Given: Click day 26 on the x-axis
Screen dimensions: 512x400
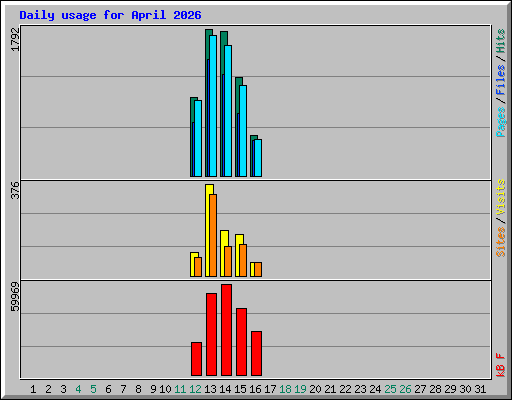Looking at the screenshot, I should 405,389.
